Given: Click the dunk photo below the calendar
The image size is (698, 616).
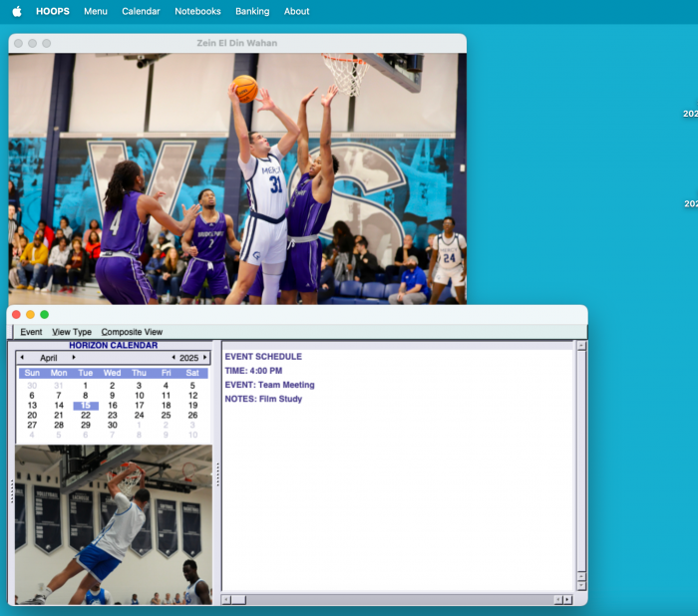Looking at the screenshot, I should (x=113, y=524).
